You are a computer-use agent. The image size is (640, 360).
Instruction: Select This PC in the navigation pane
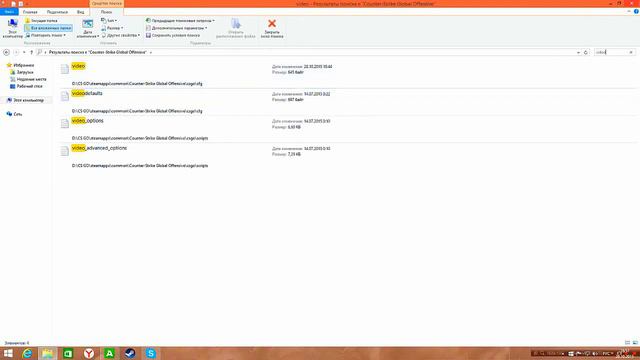25,100
